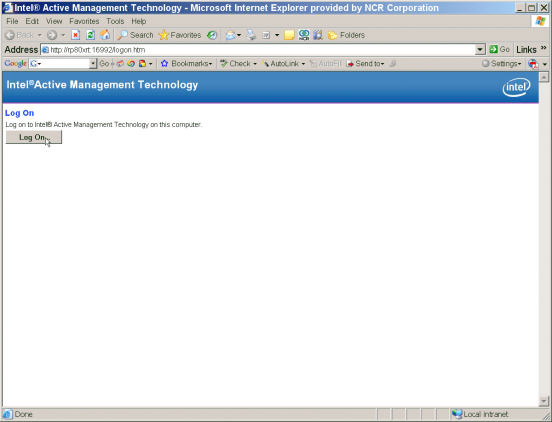The width and height of the screenshot is (552, 422).
Task: Click the Google toolbar popup blocker icon
Action: 142,63
